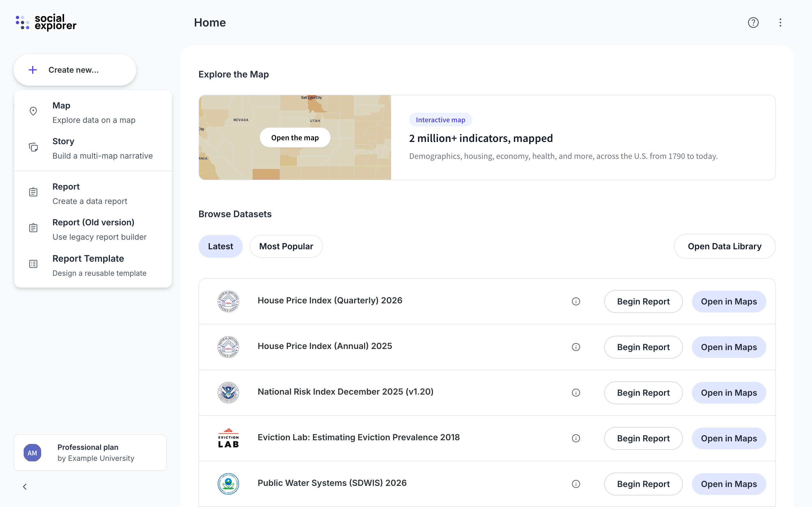Select the Report clipboard icon

[33, 192]
